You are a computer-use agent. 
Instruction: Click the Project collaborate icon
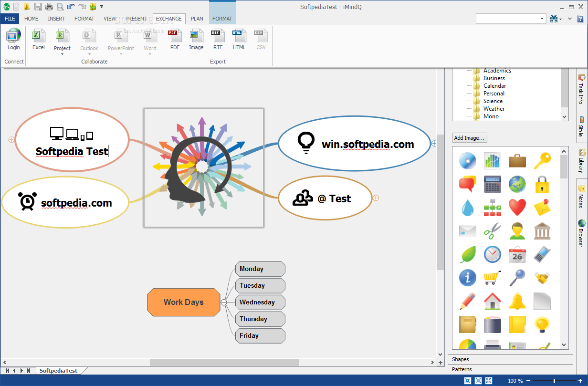[62, 35]
